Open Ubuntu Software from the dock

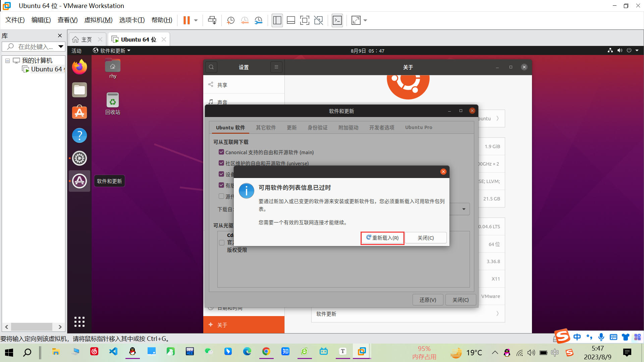(x=79, y=113)
